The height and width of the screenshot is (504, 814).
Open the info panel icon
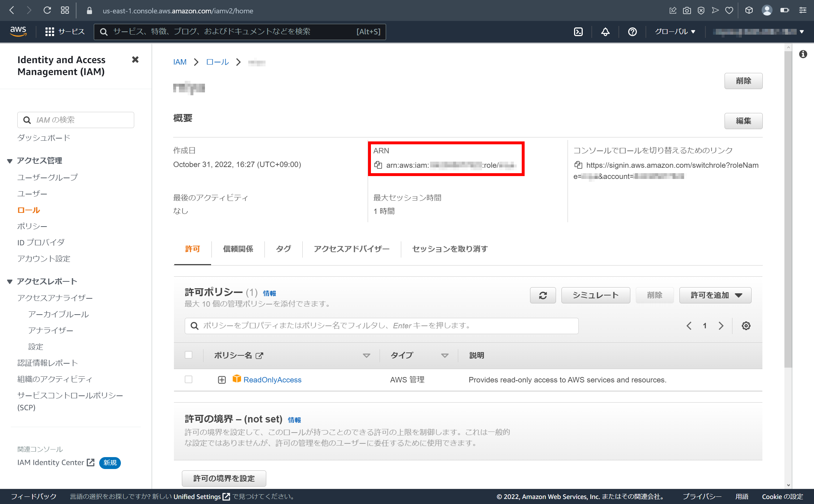point(803,54)
